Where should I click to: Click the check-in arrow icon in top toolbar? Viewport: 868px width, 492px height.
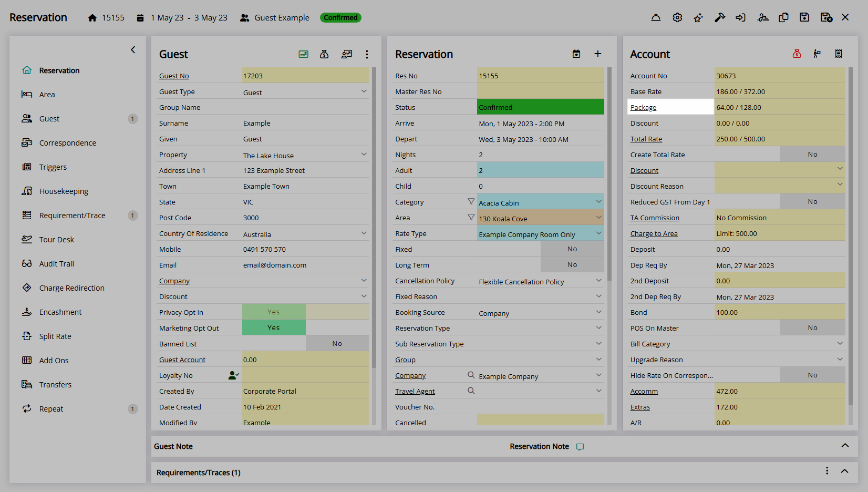click(x=741, y=17)
